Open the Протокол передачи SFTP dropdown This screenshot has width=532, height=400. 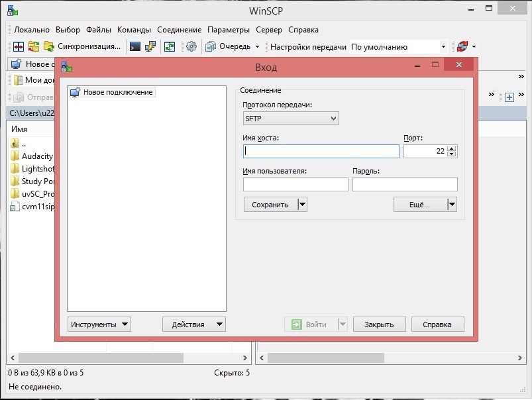pyautogui.click(x=291, y=119)
